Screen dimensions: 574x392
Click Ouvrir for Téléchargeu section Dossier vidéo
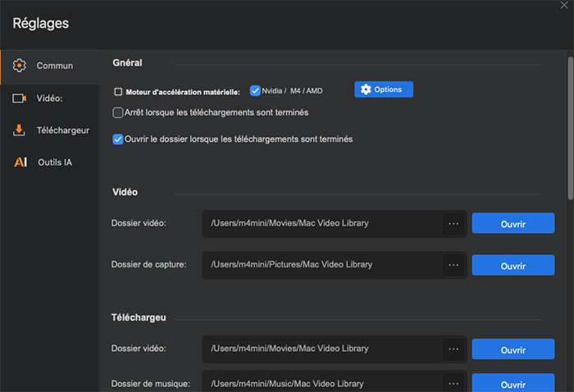[x=512, y=349]
